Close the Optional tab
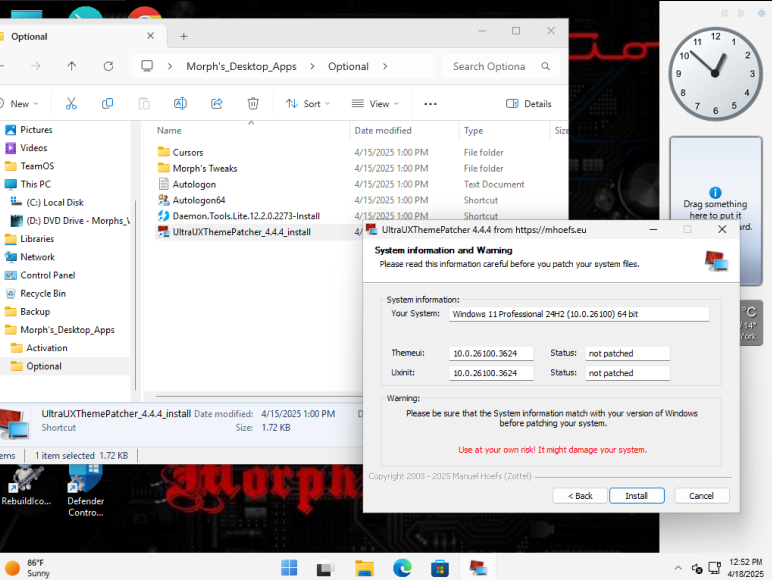This screenshot has width=772, height=580. click(151, 36)
